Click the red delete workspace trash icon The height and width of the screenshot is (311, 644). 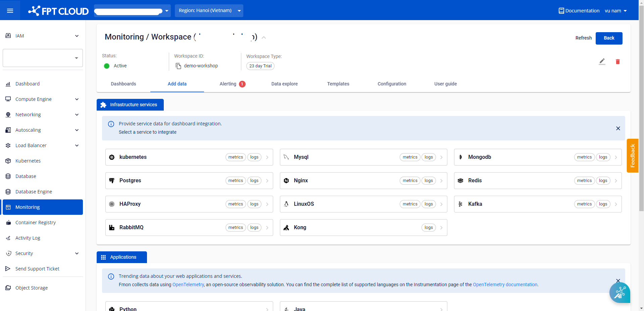(x=617, y=62)
